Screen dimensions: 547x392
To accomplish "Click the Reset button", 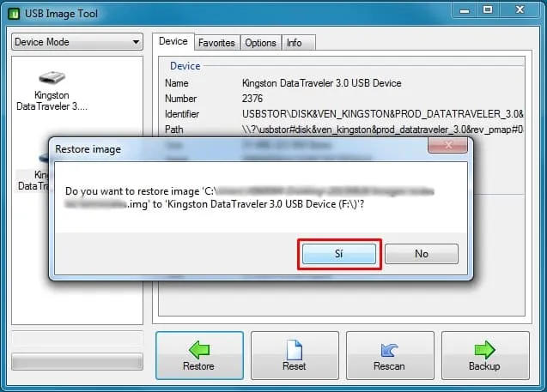I will tap(295, 355).
